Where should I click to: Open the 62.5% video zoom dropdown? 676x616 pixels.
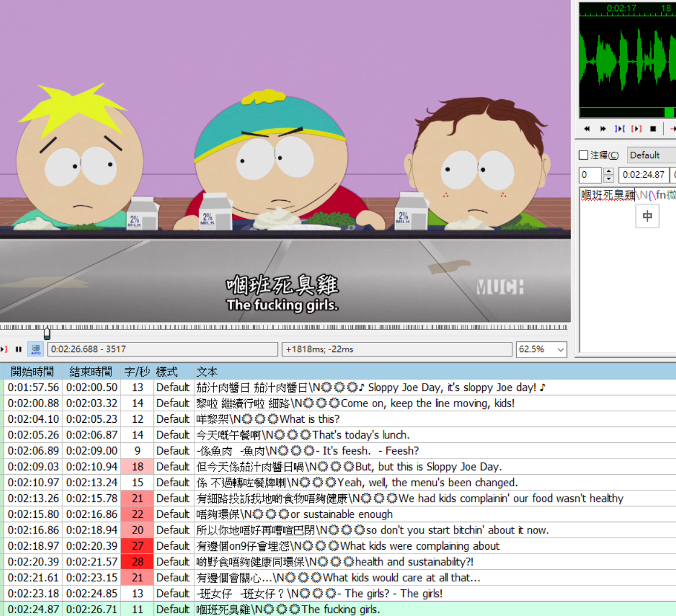point(542,349)
